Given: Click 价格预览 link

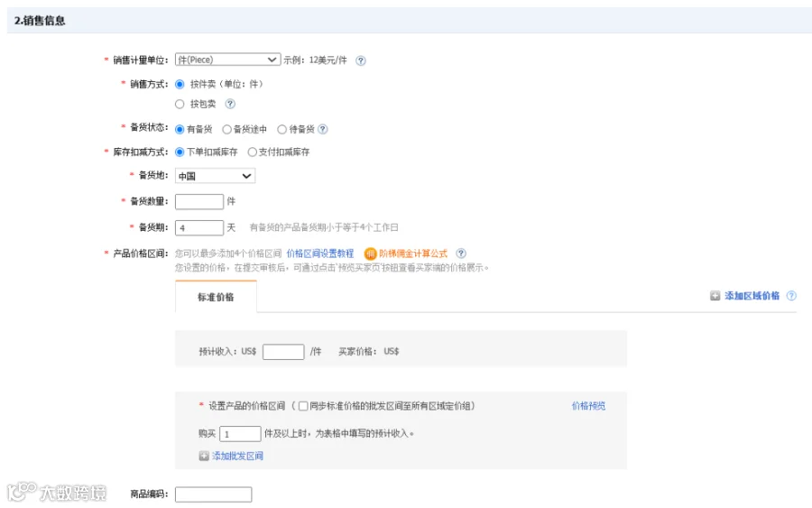Looking at the screenshot, I should pos(588,405).
